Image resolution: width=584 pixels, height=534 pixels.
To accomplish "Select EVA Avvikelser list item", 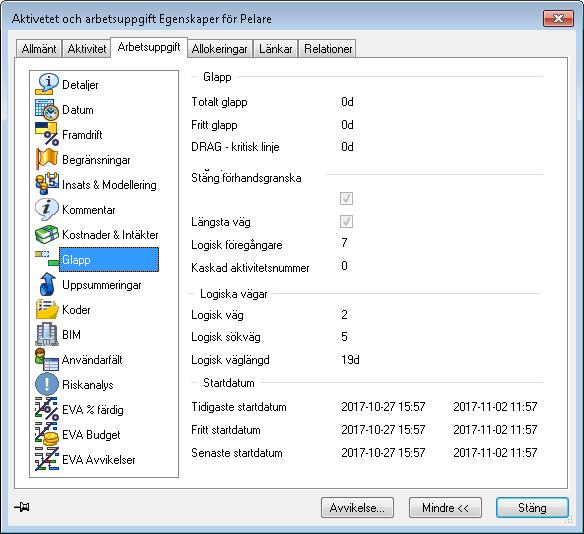I will 99,460.
